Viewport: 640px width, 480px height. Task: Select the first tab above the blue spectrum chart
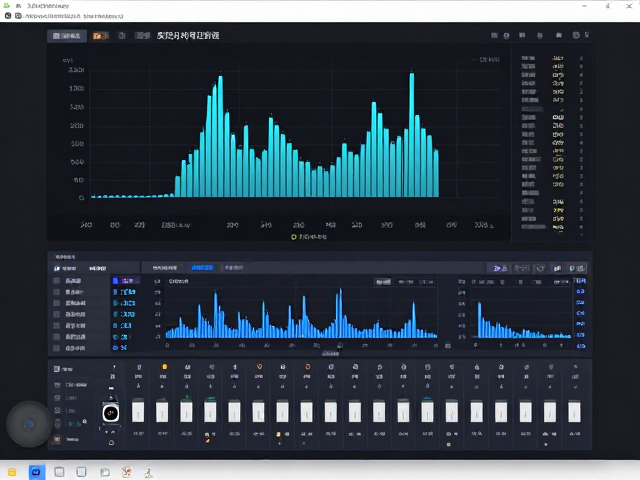[x=165, y=268]
